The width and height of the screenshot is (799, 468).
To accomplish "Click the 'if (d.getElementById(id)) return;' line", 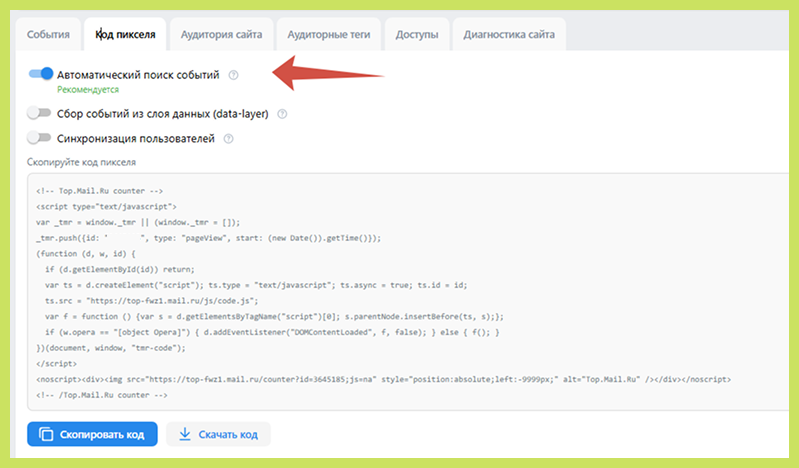I will tap(120, 269).
